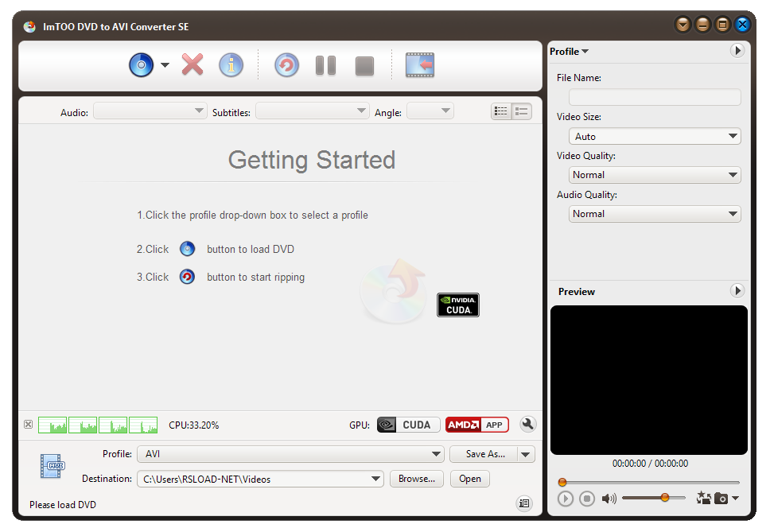770x532 pixels.
Task: Click the Open destination button
Action: [470, 479]
